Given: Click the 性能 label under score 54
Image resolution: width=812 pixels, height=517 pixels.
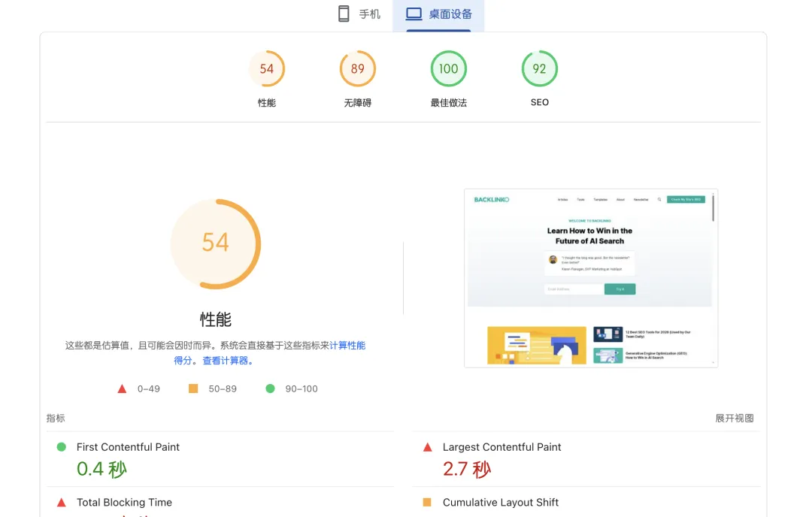Looking at the screenshot, I should click(267, 102).
